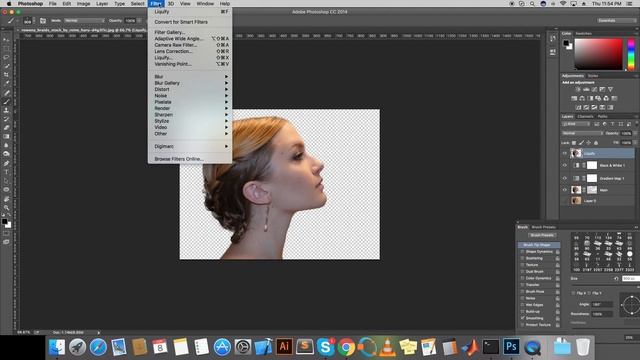Enable the Dual Brush checkbox
The width and height of the screenshot is (640, 360).
pyautogui.click(x=522, y=271)
